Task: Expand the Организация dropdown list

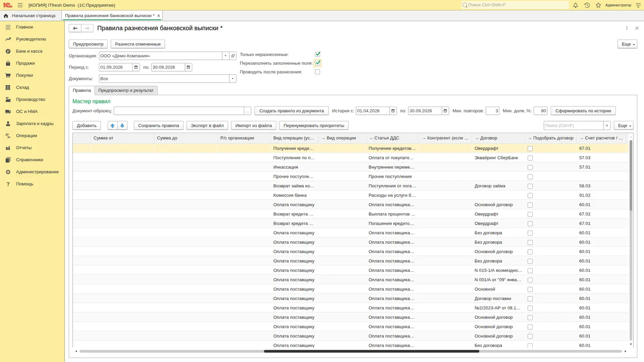Action: coord(225,56)
